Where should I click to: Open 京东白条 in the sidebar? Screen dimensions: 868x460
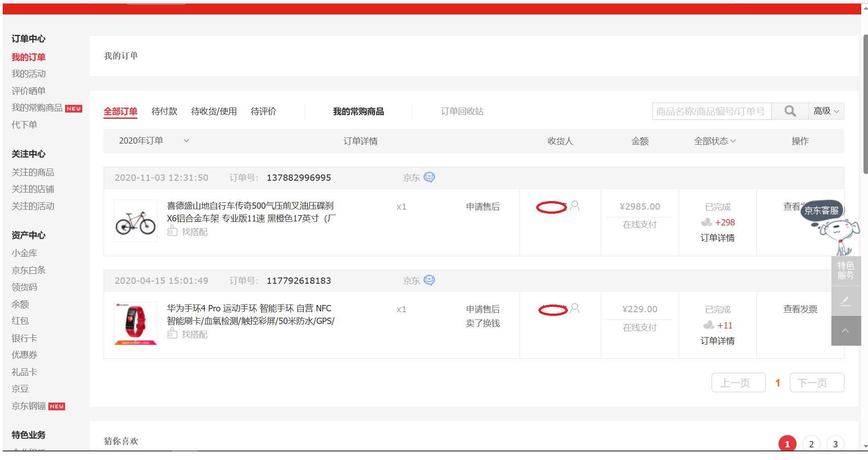pos(28,270)
